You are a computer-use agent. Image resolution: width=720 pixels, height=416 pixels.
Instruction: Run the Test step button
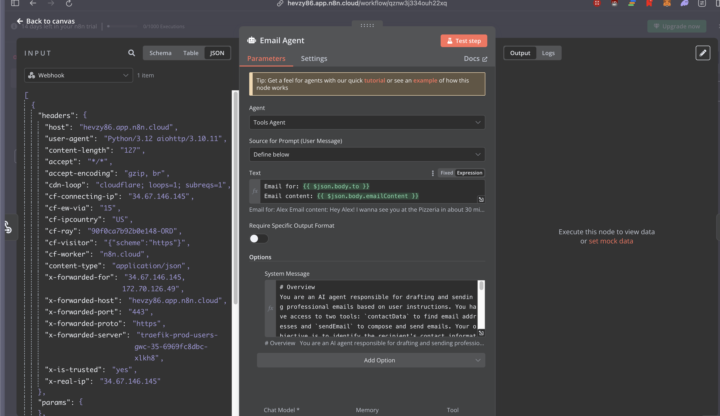[464, 41]
